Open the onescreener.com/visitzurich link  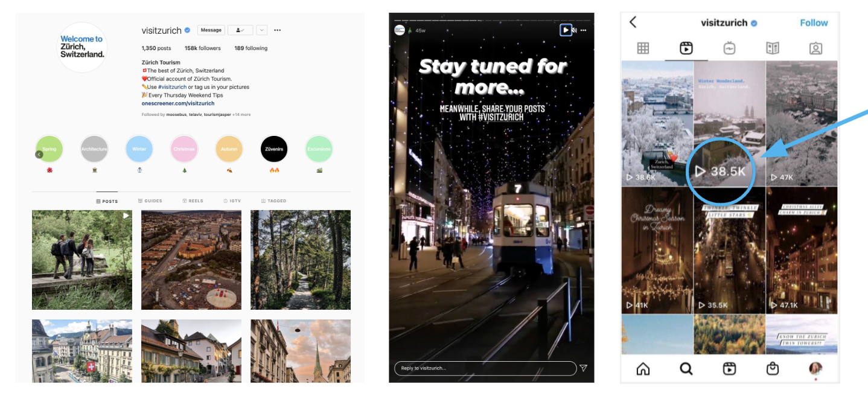tap(178, 103)
